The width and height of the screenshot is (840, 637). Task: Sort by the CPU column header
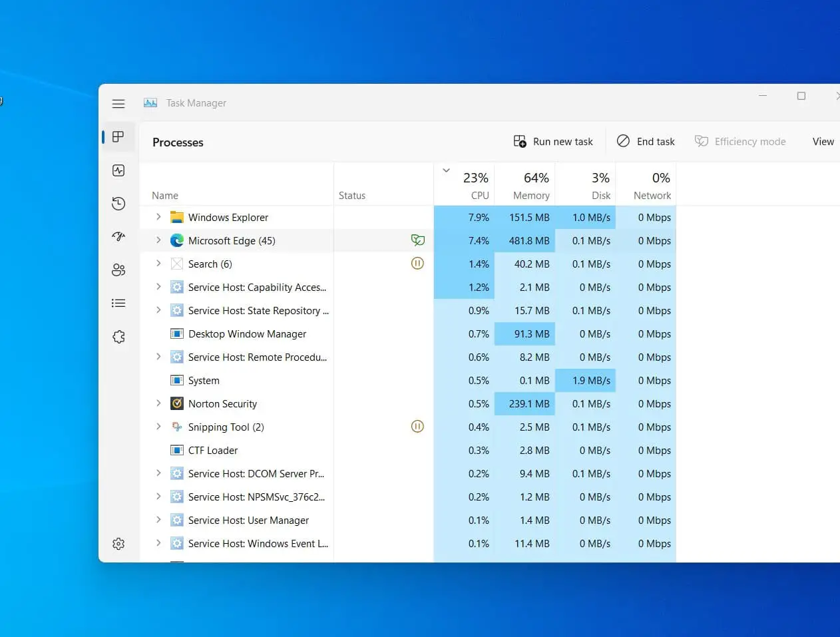(x=475, y=186)
